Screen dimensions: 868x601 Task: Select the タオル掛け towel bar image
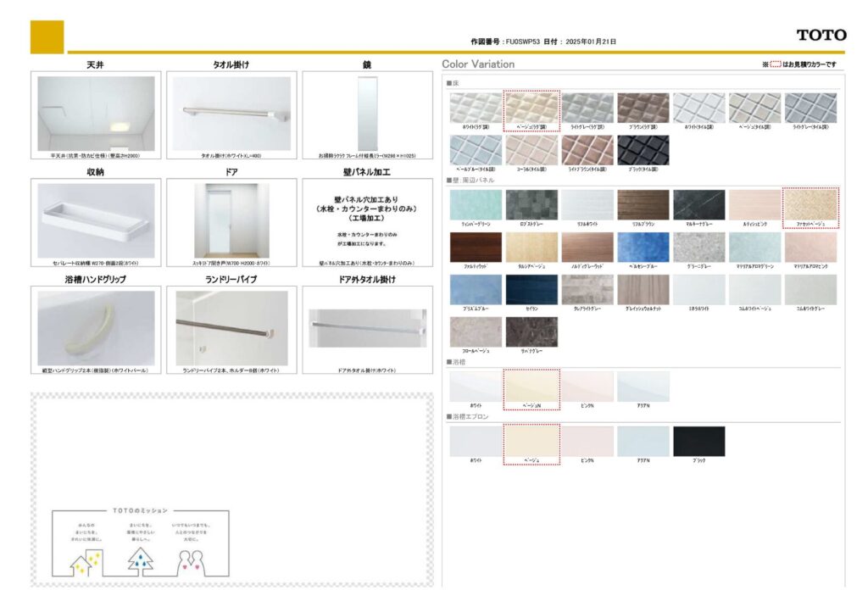pos(231,114)
